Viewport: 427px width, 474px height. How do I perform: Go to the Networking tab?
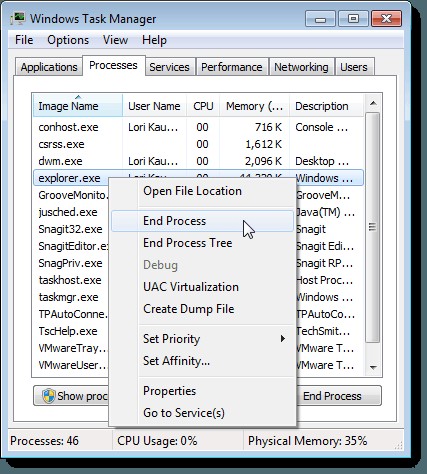click(301, 67)
